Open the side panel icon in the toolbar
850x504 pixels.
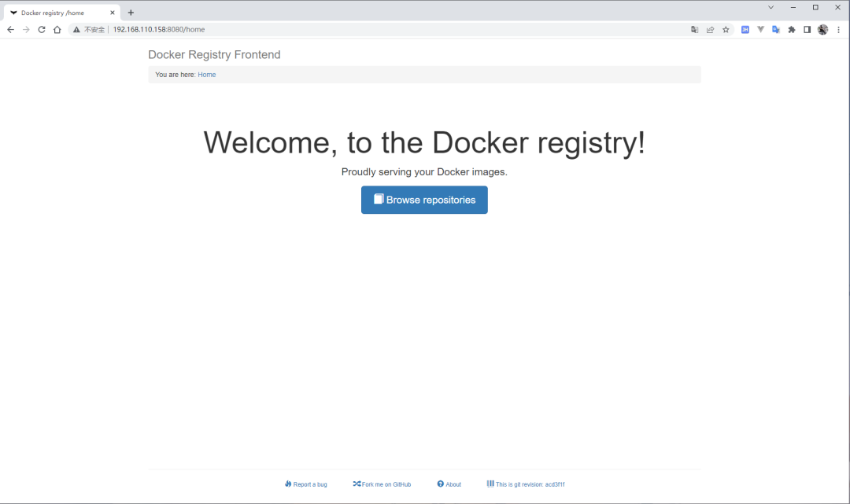807,29
